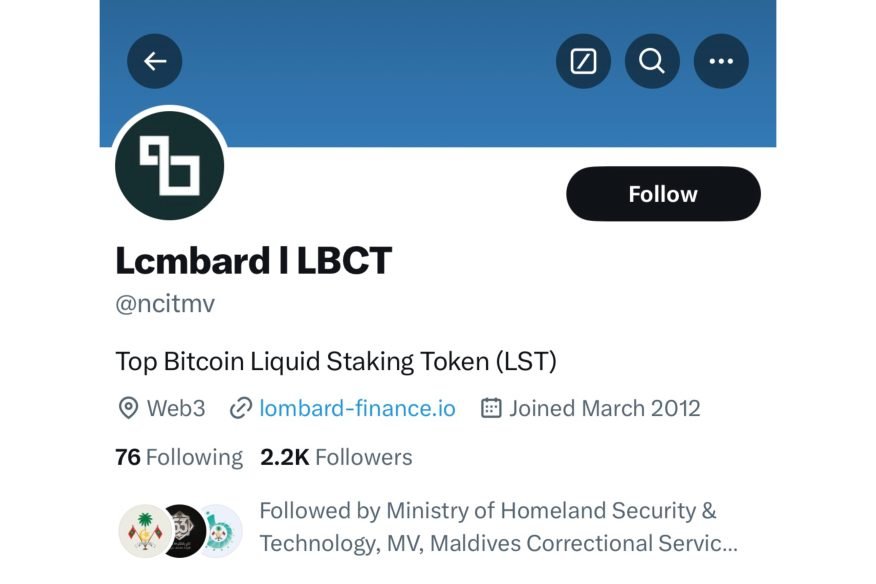
Task: Click the @ncitmv username handle
Action: point(165,303)
